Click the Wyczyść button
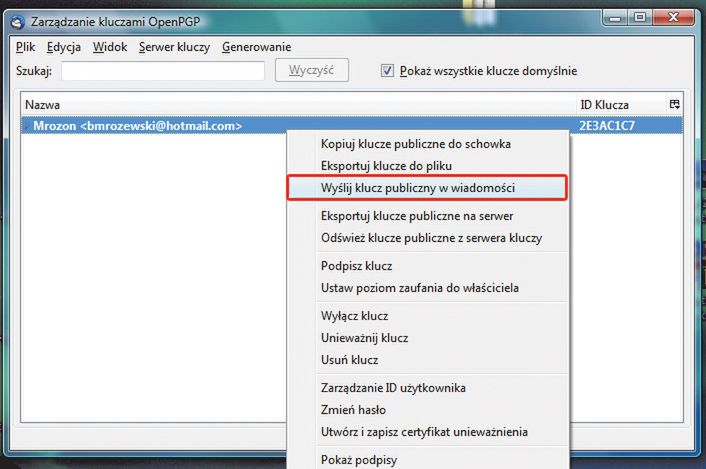The width and height of the screenshot is (706, 469). (x=312, y=70)
